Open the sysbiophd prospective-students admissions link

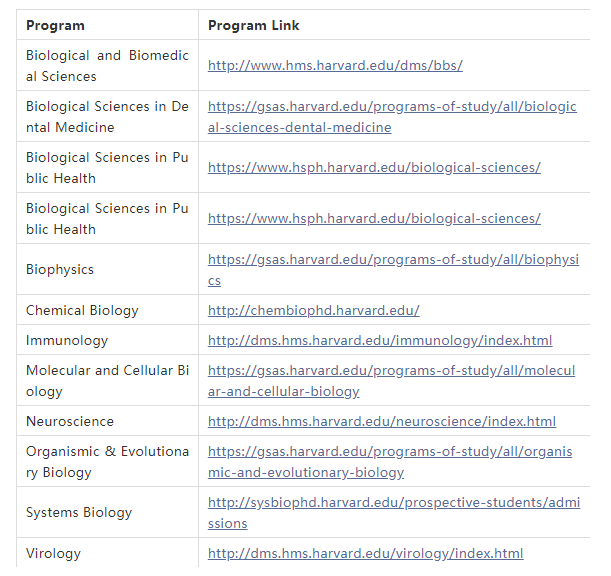pyautogui.click(x=394, y=513)
